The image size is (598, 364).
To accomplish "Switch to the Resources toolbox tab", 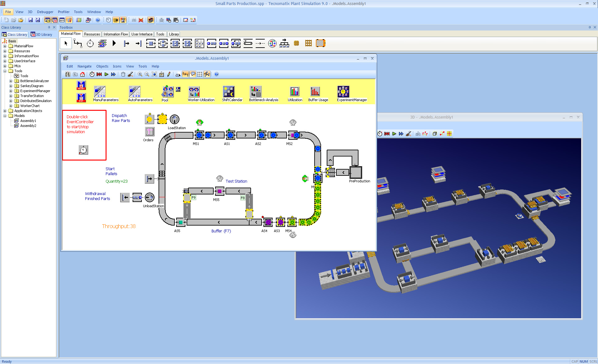I will 92,34.
